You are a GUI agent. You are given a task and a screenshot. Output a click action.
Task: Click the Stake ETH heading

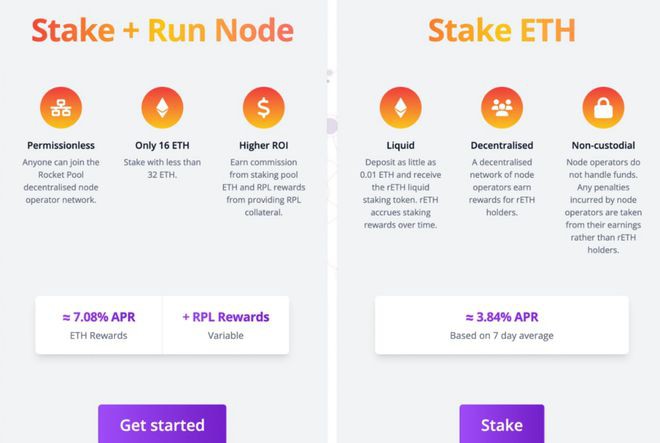[x=501, y=31]
